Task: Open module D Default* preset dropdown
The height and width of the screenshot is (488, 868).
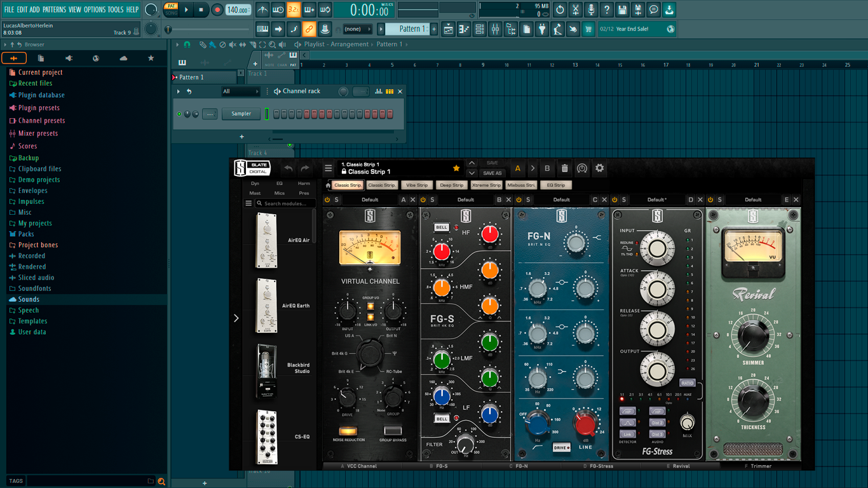Action: coord(657,200)
